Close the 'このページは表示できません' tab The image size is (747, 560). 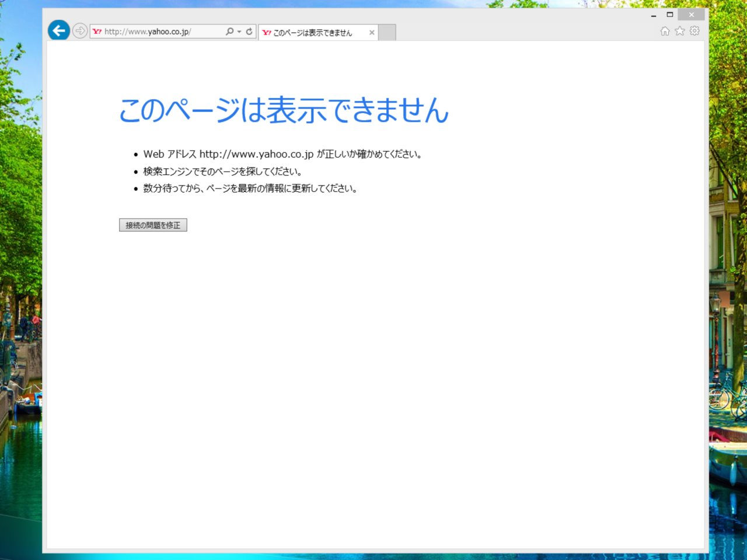tap(372, 33)
